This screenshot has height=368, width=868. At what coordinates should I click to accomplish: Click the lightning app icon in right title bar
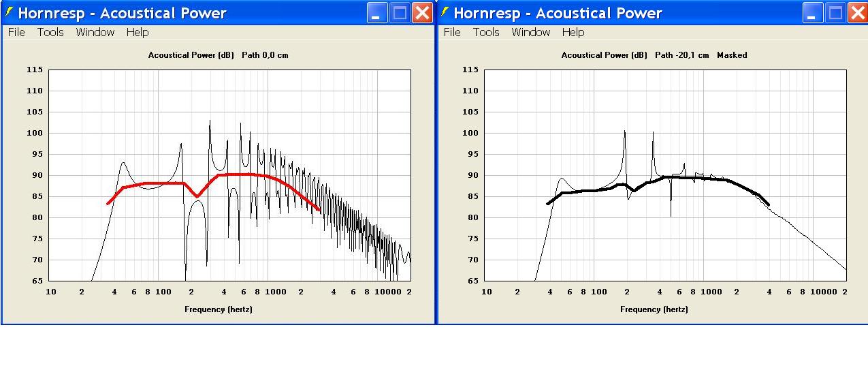[x=445, y=12]
